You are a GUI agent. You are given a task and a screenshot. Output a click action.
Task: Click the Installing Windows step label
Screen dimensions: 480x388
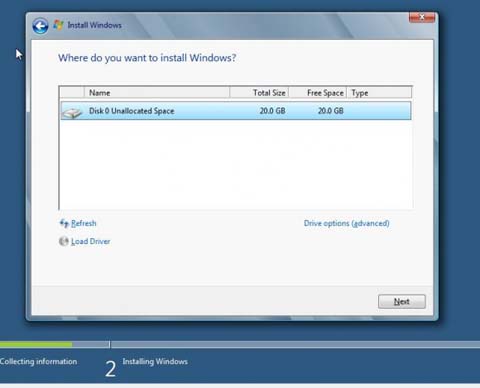(x=155, y=362)
